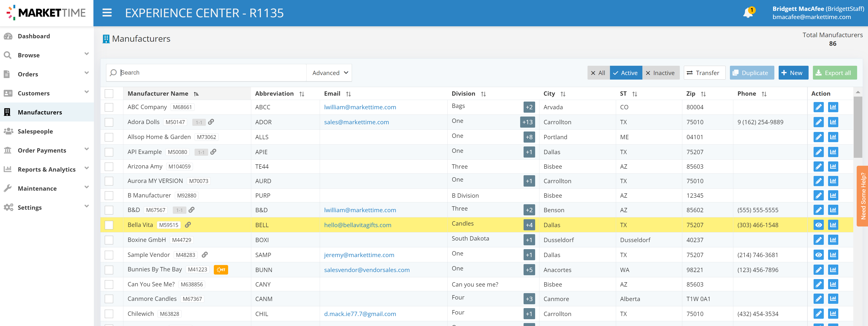
Task: Sort by Abbreviation column arrows
Action: point(302,94)
